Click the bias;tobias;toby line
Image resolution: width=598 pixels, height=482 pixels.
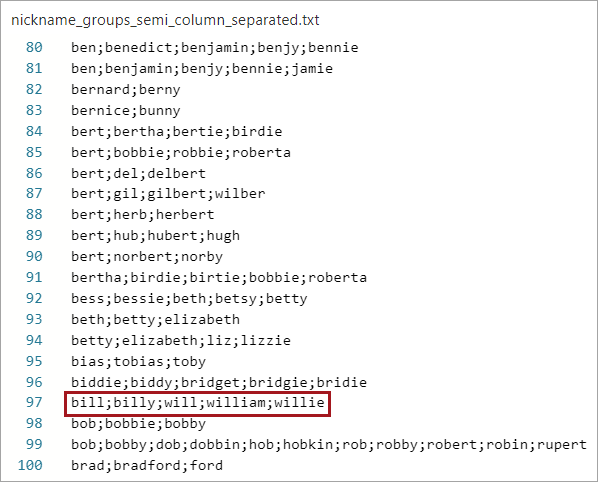point(138,362)
